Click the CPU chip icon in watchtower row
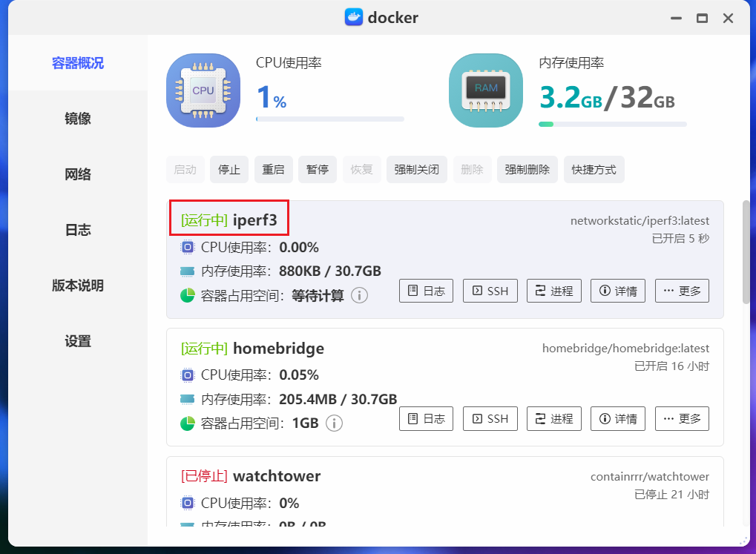Image resolution: width=756 pixels, height=554 pixels. 188,503
